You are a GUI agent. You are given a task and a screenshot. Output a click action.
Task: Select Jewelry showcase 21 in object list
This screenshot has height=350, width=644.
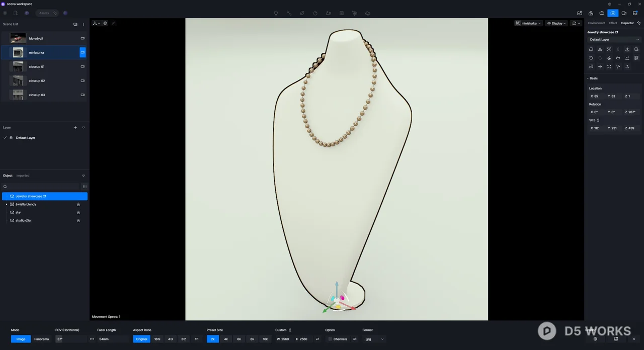click(45, 196)
